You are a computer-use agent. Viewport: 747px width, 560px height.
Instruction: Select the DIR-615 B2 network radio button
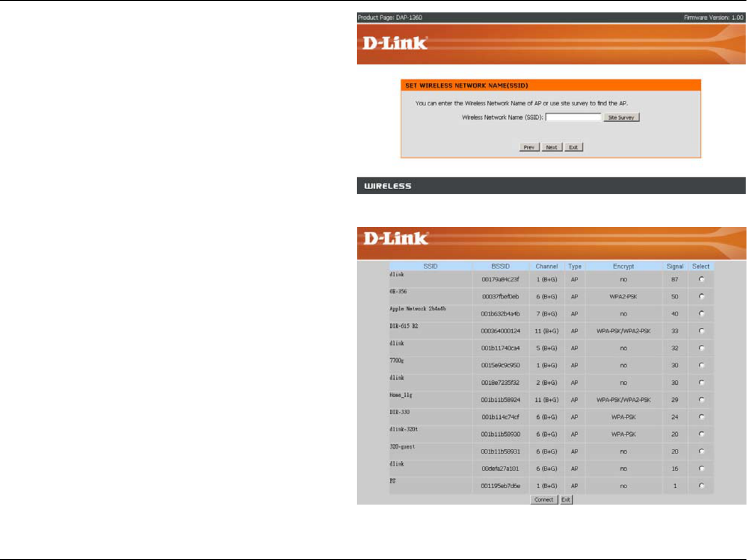701,331
